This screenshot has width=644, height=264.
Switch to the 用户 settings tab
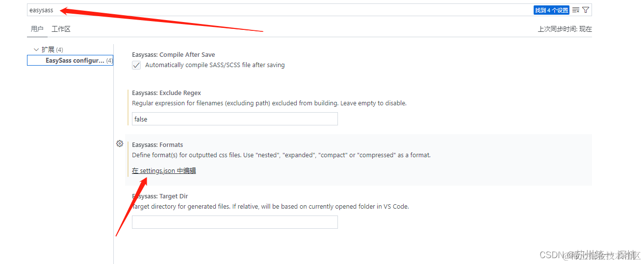coord(37,29)
